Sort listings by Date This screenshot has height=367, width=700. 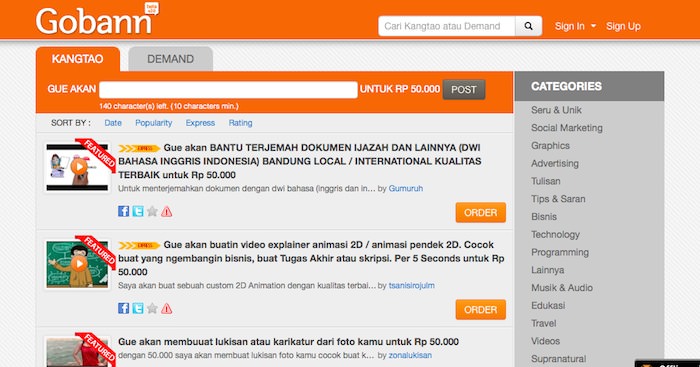coord(113,123)
